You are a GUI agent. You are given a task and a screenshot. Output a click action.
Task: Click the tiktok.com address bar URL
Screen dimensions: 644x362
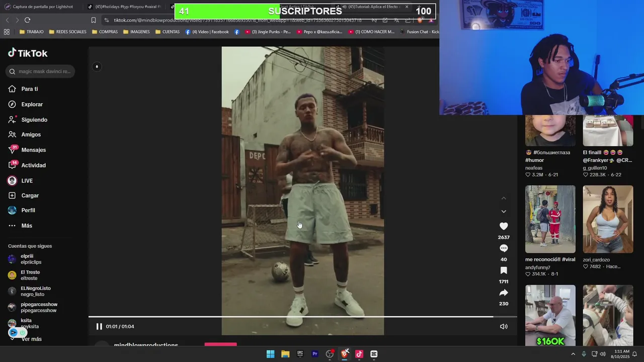[237, 20]
